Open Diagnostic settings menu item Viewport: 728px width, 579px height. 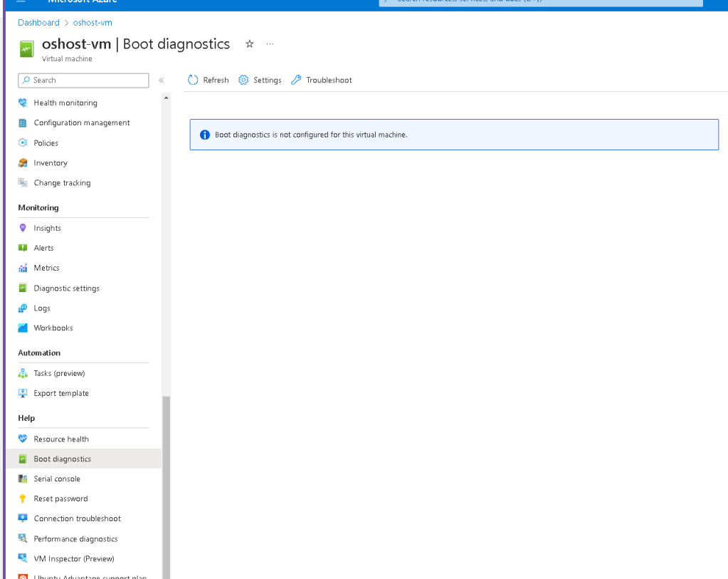pos(66,288)
